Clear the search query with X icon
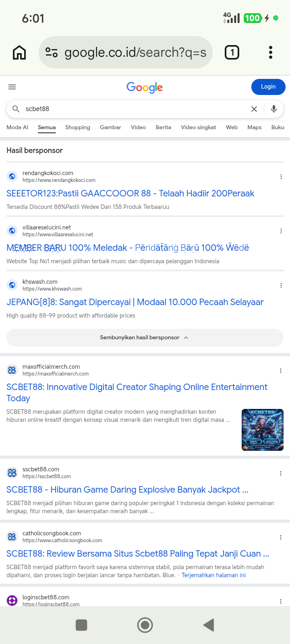 (x=254, y=109)
